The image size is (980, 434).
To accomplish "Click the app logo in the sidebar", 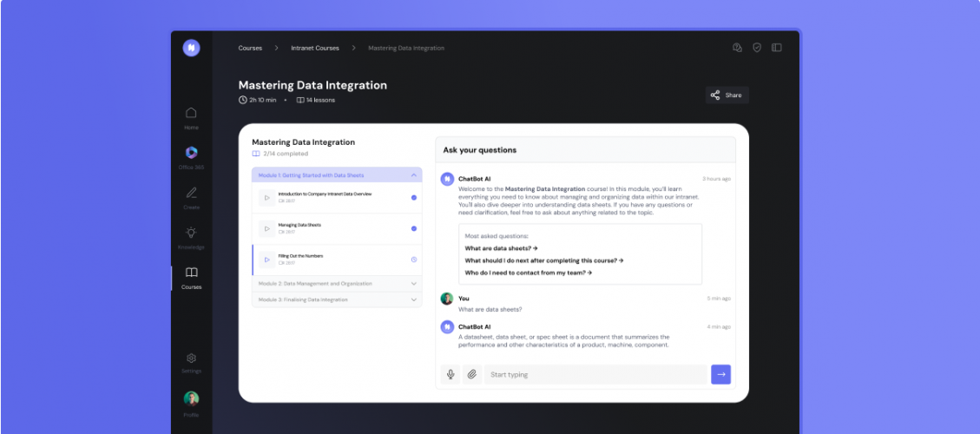I will (x=191, y=48).
